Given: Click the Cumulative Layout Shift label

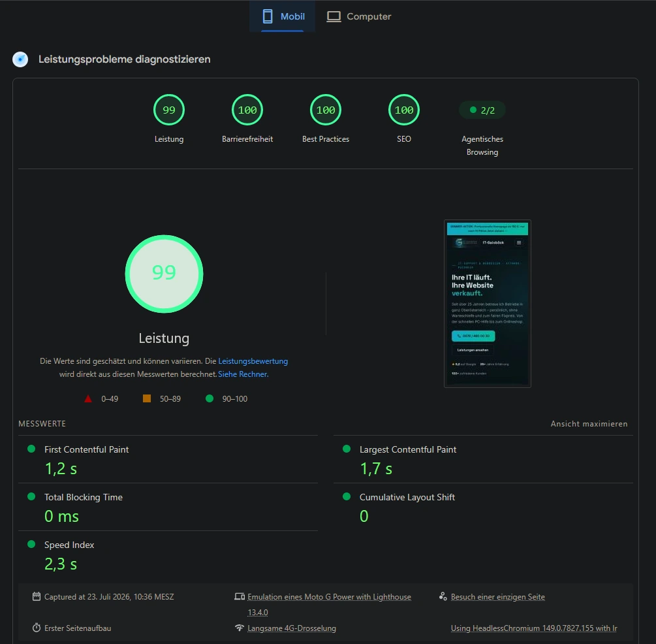Looking at the screenshot, I should tap(407, 497).
